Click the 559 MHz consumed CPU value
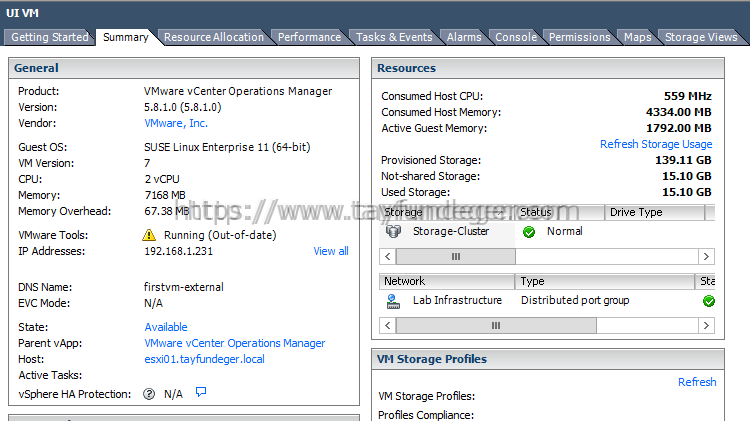The height and width of the screenshot is (421, 750). tap(687, 96)
